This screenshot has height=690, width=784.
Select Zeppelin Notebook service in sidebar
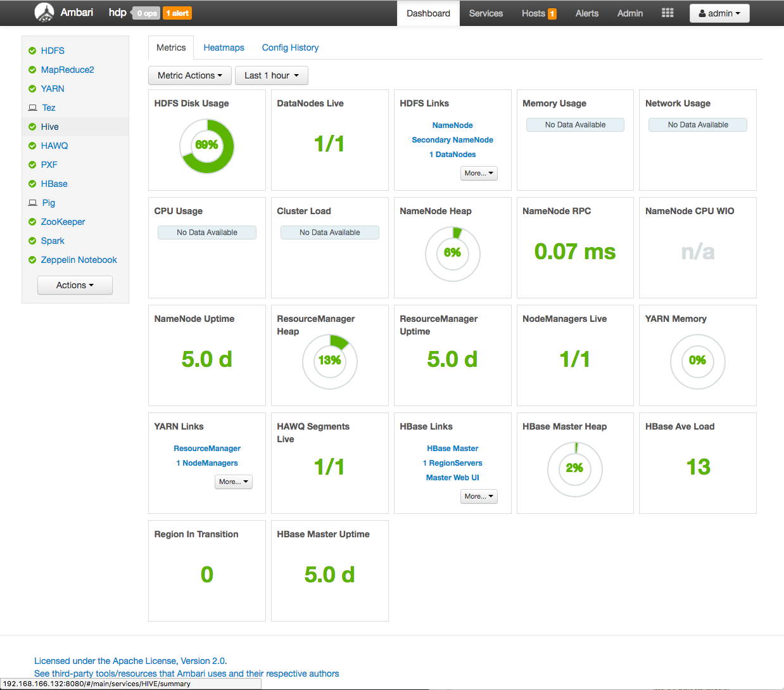pos(79,260)
